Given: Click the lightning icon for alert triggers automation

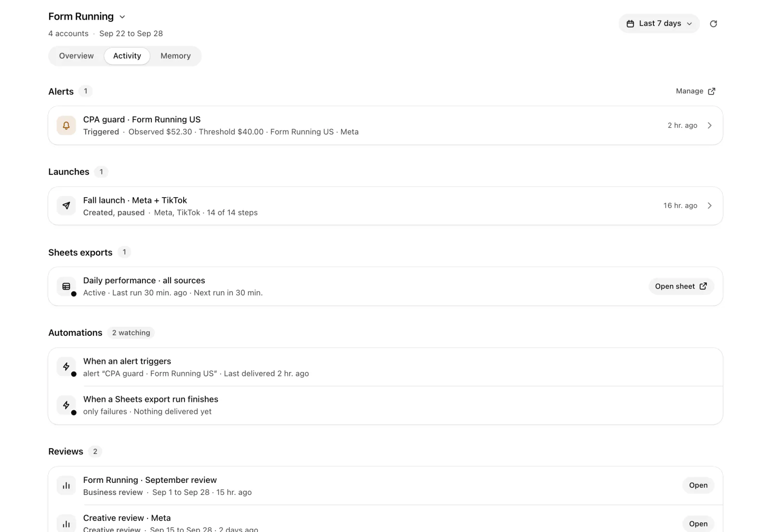Looking at the screenshot, I should pos(66,367).
